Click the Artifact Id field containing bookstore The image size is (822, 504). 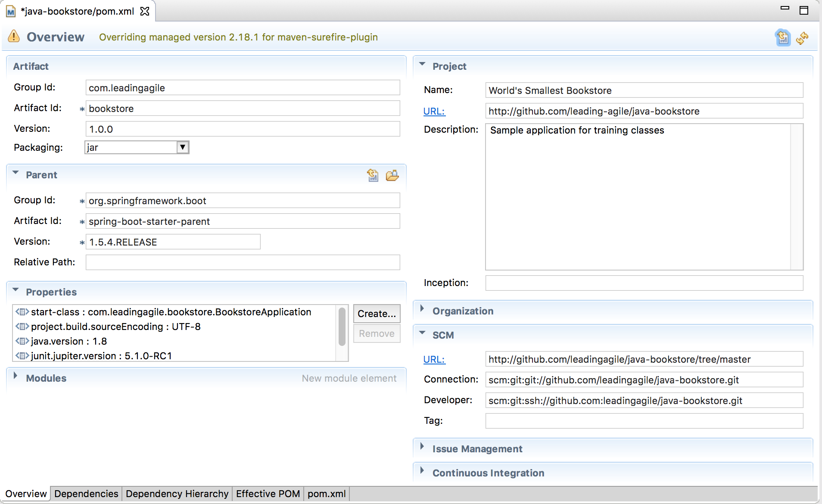pyautogui.click(x=243, y=108)
